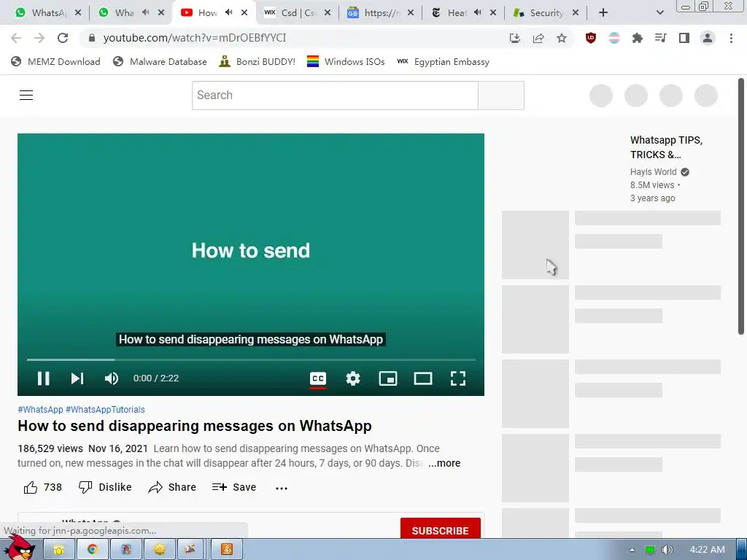Click the Dislike button
The height and width of the screenshot is (560, 747).
pos(105,487)
